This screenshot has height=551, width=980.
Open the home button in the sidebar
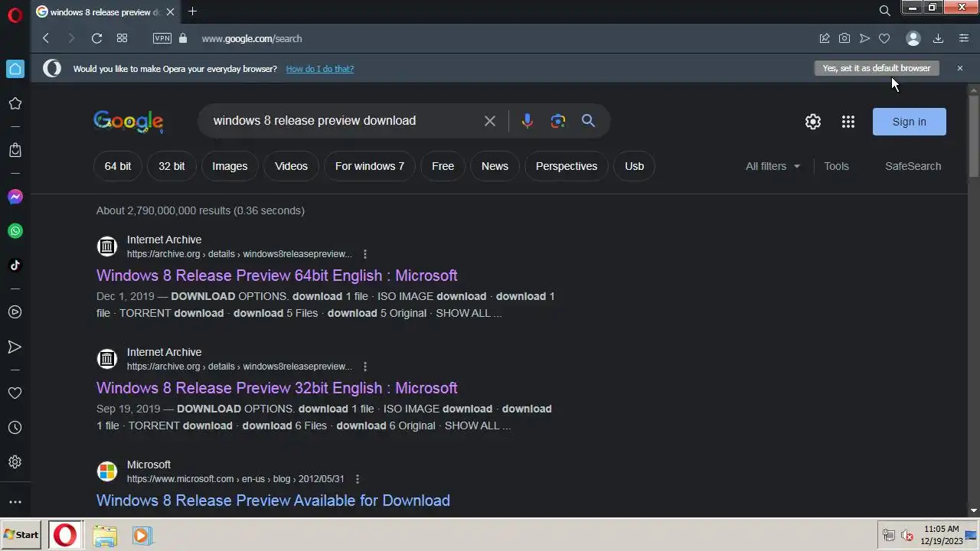click(15, 69)
